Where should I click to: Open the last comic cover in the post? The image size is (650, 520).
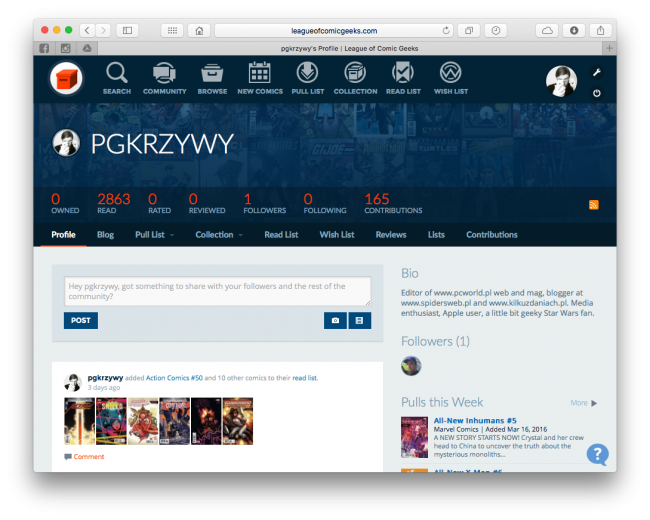[x=238, y=421]
